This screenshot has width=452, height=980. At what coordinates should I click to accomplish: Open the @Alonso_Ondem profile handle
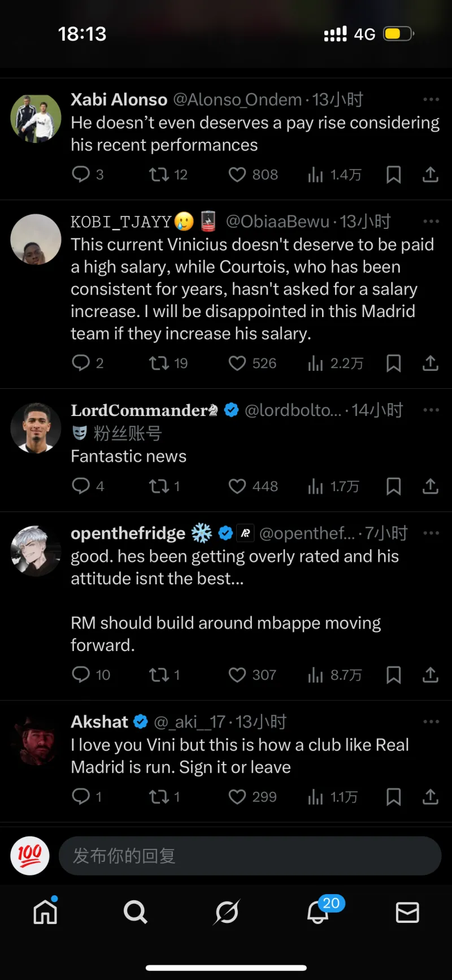(x=237, y=100)
